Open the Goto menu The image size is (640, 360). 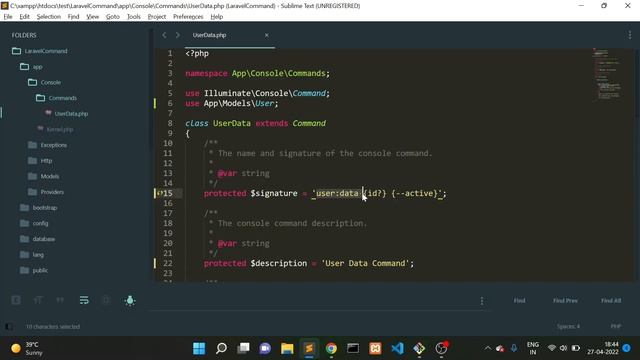pos(113,17)
